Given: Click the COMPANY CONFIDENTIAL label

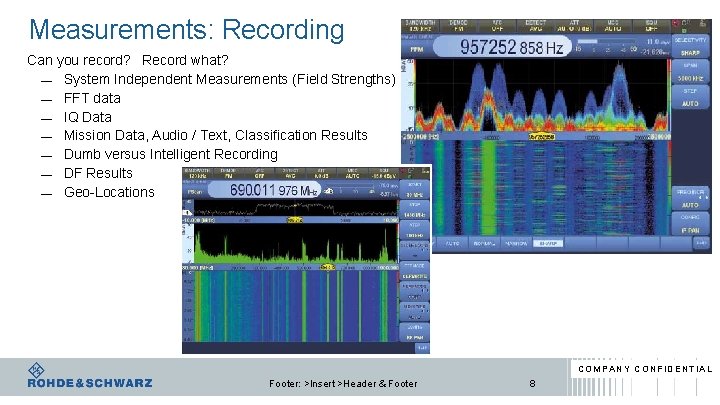Looking at the screenshot, I should (645, 369).
